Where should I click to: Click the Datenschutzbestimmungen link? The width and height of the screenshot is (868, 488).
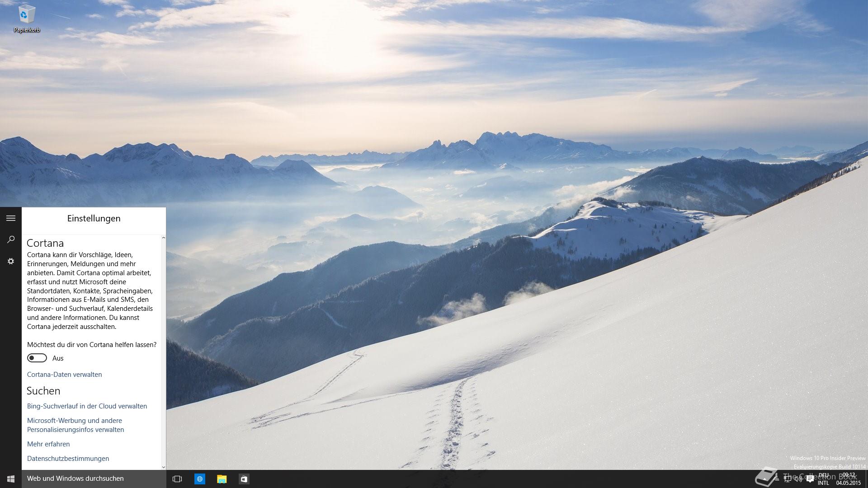pyautogui.click(x=68, y=458)
